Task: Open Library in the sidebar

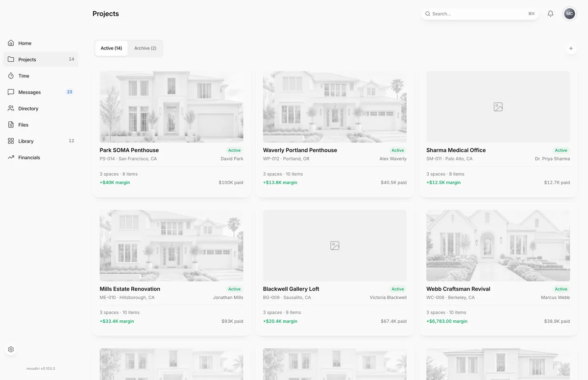Action: [x=41, y=141]
